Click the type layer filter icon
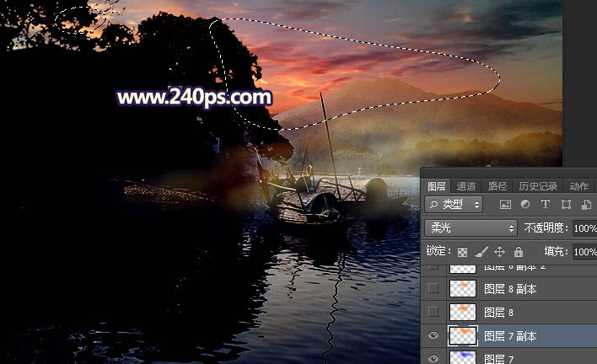Screen dimensions: 597x364 (546, 205)
